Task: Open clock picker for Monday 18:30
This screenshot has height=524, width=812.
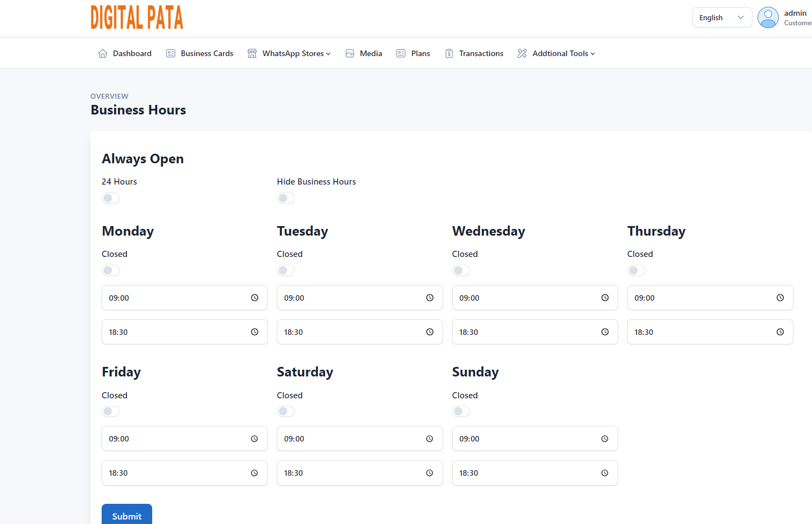Action: (254, 332)
